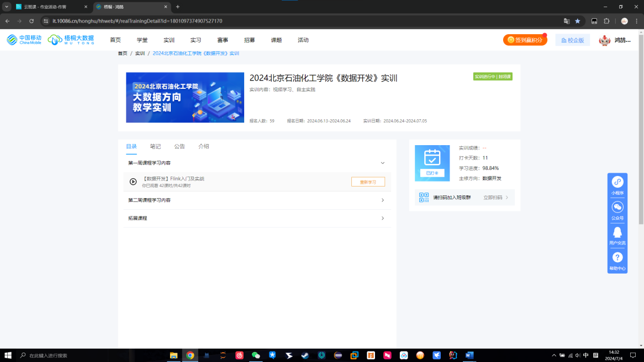Click the mini program (小程序) sidebar icon
Screen dimensions: 644x362
coord(617,182)
